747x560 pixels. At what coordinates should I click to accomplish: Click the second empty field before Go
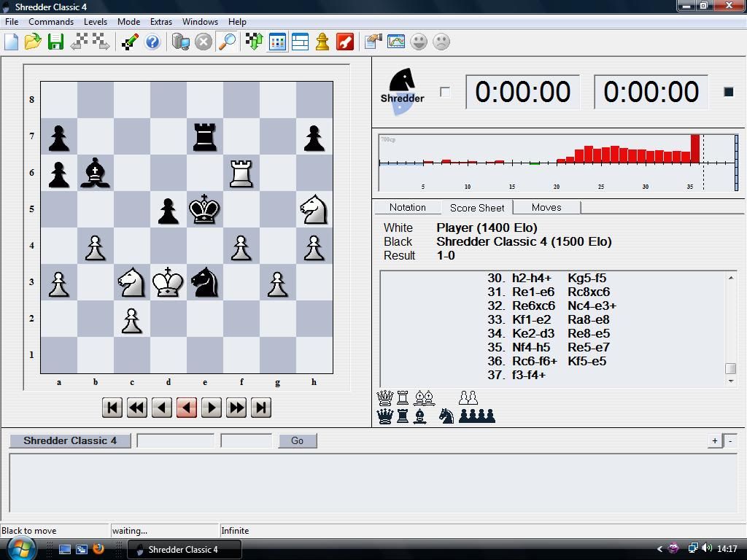pos(247,441)
